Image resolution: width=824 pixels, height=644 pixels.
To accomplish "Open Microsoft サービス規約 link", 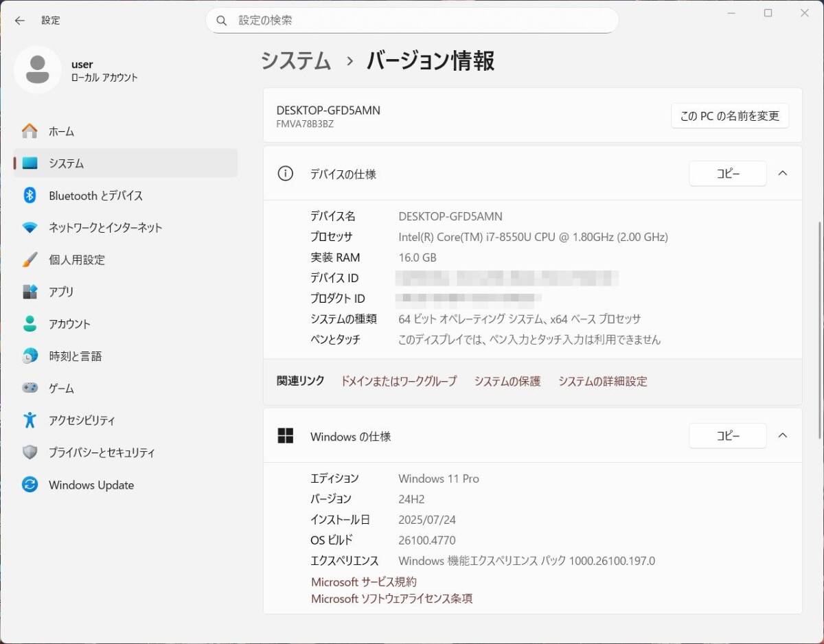I will coord(364,582).
